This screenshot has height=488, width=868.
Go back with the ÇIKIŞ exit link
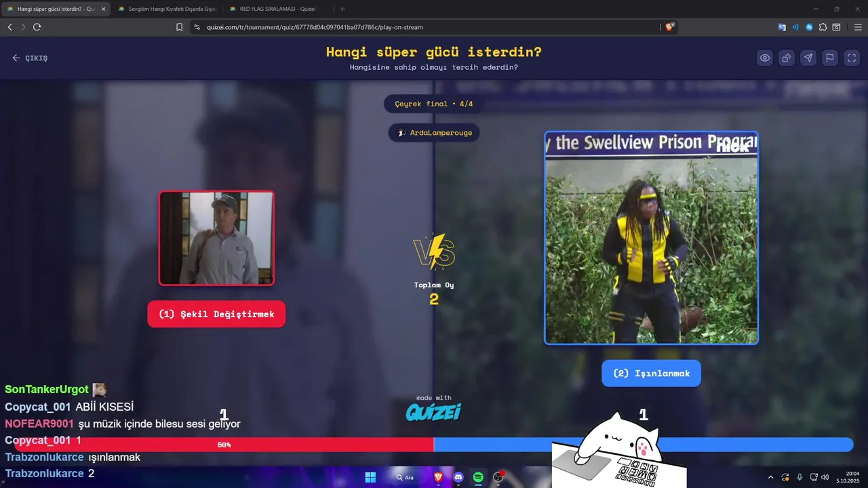click(x=30, y=58)
